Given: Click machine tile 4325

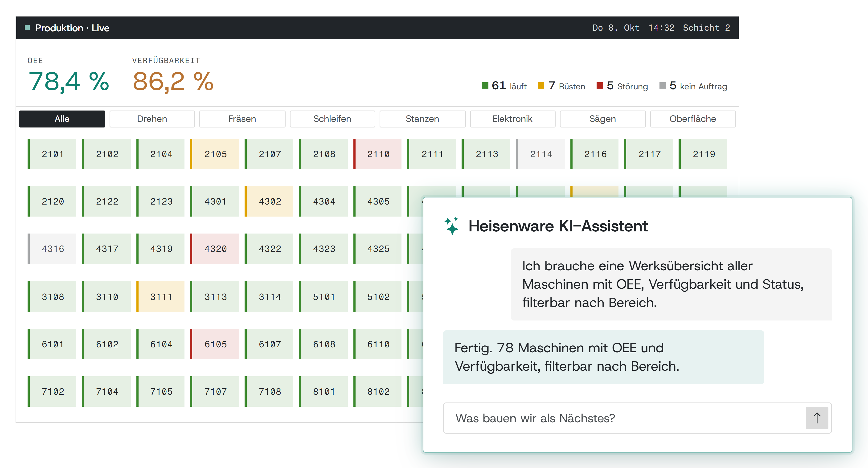Looking at the screenshot, I should tap(377, 249).
